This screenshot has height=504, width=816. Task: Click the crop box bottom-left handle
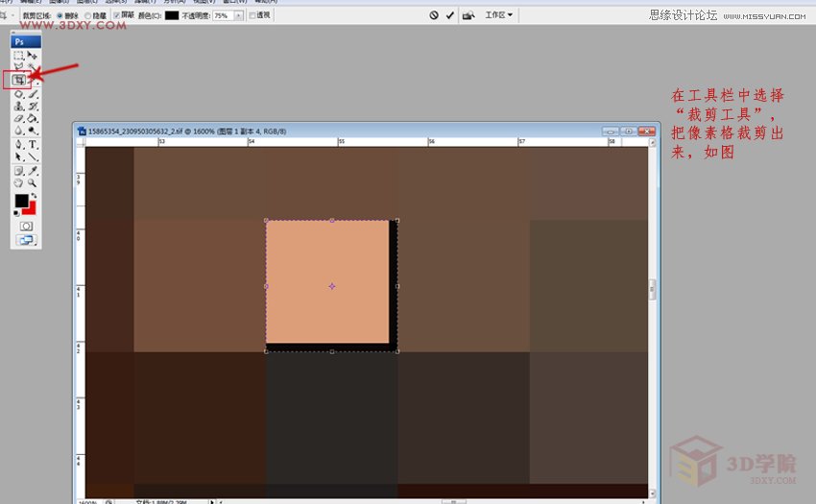[x=266, y=351]
